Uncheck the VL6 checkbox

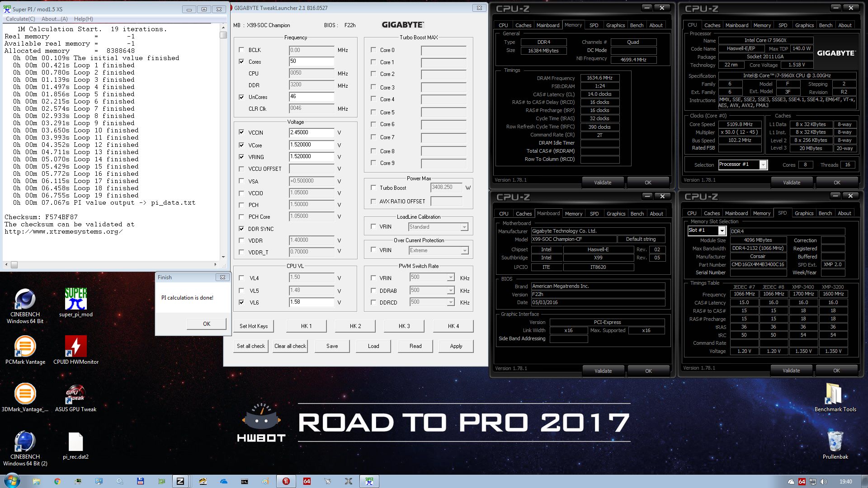coord(241,302)
